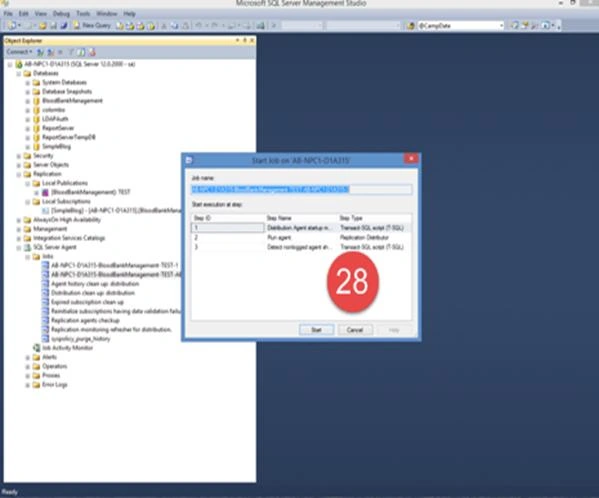
Task: Select the ReportServer database
Action: click(x=58, y=128)
